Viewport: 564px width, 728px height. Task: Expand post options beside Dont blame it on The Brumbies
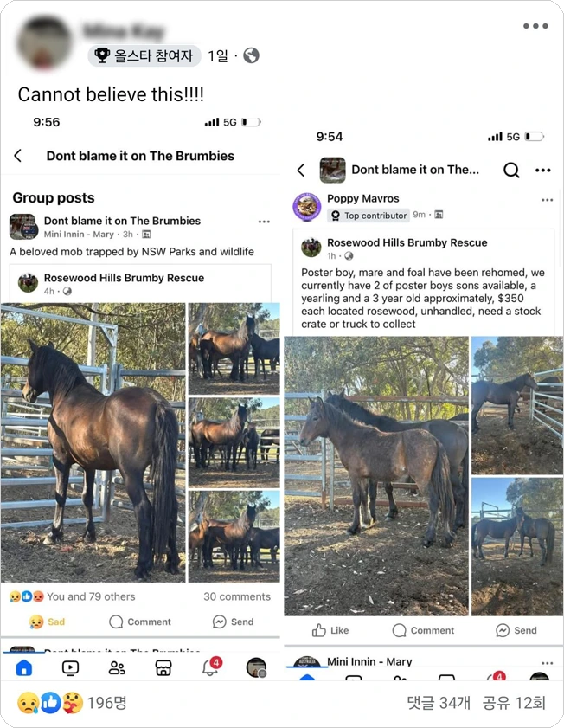point(264,222)
